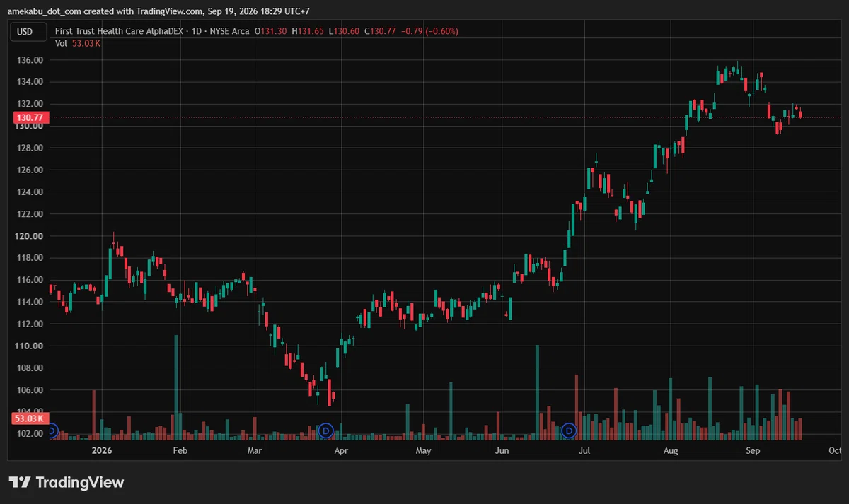The image size is (849, 504).
Task: Click the Apr label on the time axis
Action: click(341, 450)
